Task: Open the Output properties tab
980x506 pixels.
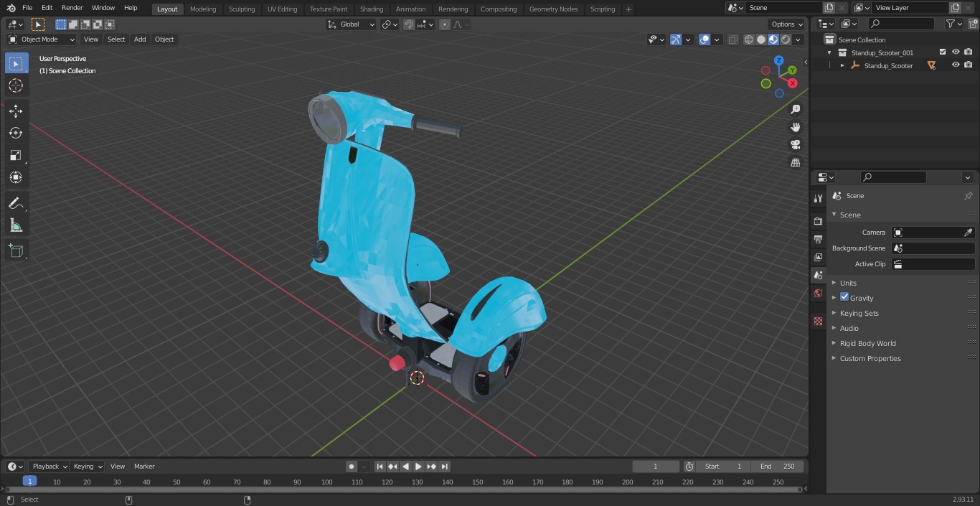Action: [x=818, y=239]
